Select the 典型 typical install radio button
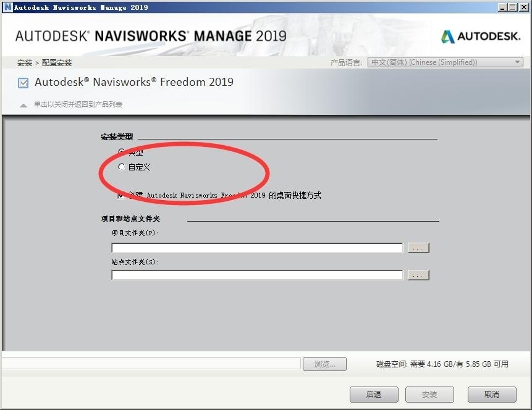 122,151
